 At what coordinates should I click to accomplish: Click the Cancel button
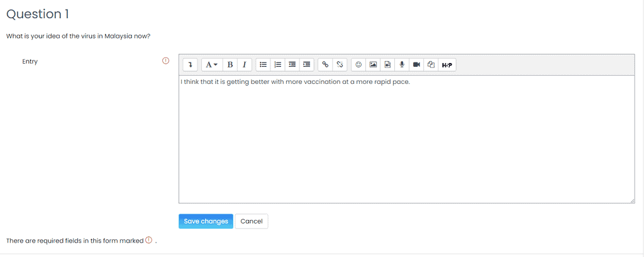tap(252, 221)
